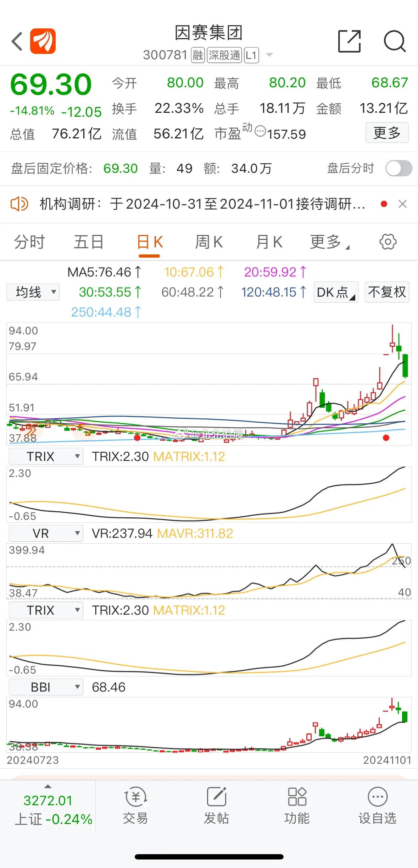Open the VR indicator dropdown
The height and width of the screenshot is (868, 418).
(x=46, y=533)
